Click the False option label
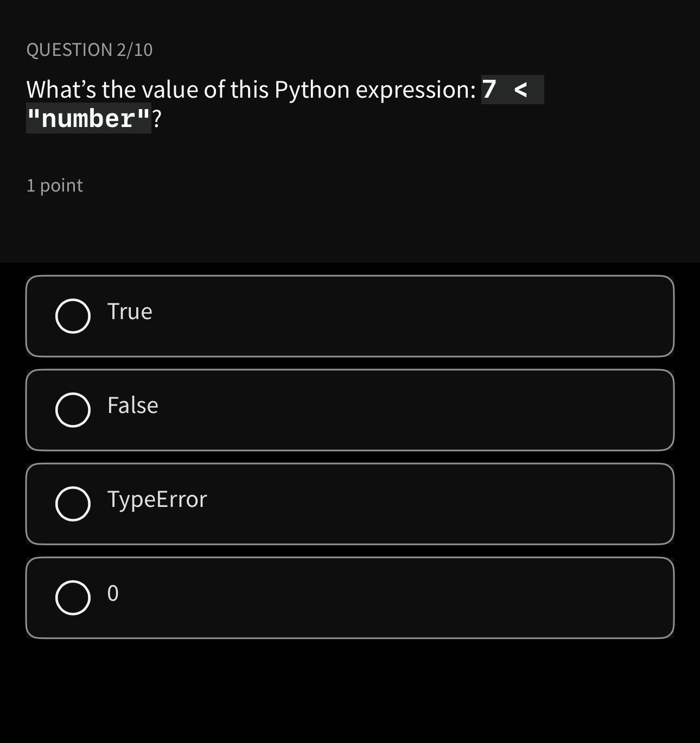 point(132,405)
